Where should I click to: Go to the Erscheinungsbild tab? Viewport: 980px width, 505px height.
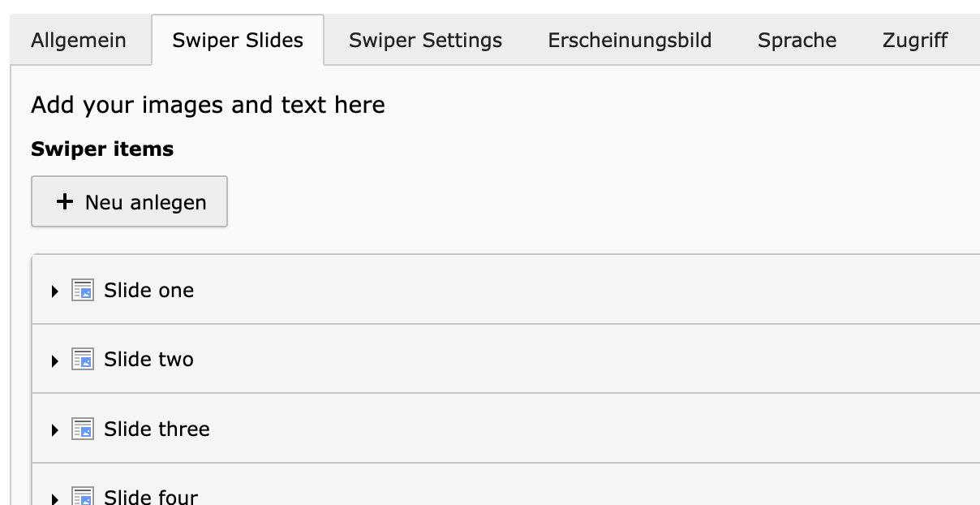[630, 40]
